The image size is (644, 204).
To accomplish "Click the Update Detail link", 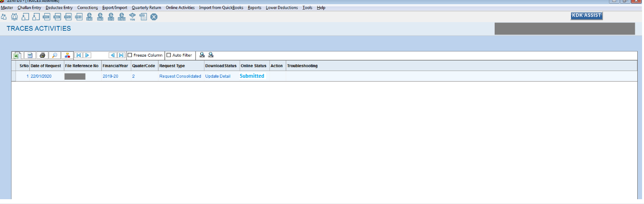I will coord(218,76).
